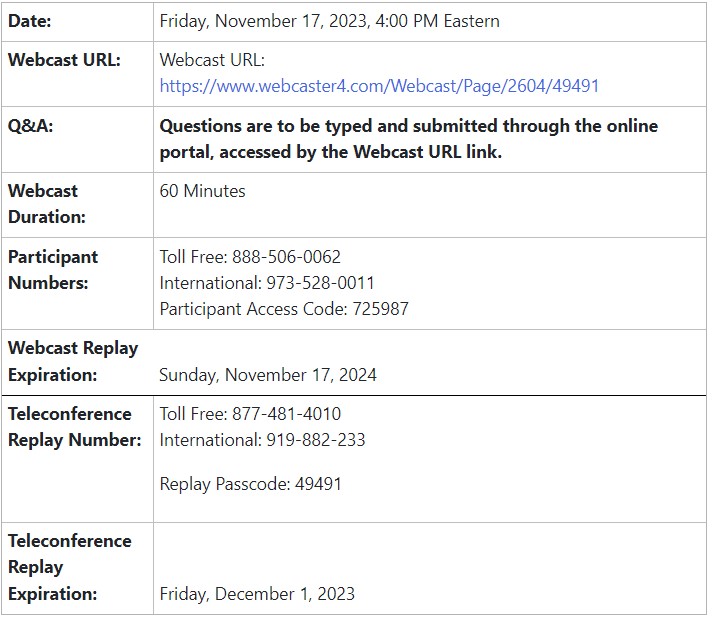Viewport: 715px width, 624px height.
Task: Select Sunday, November 17, 2024 date
Action: 268,375
